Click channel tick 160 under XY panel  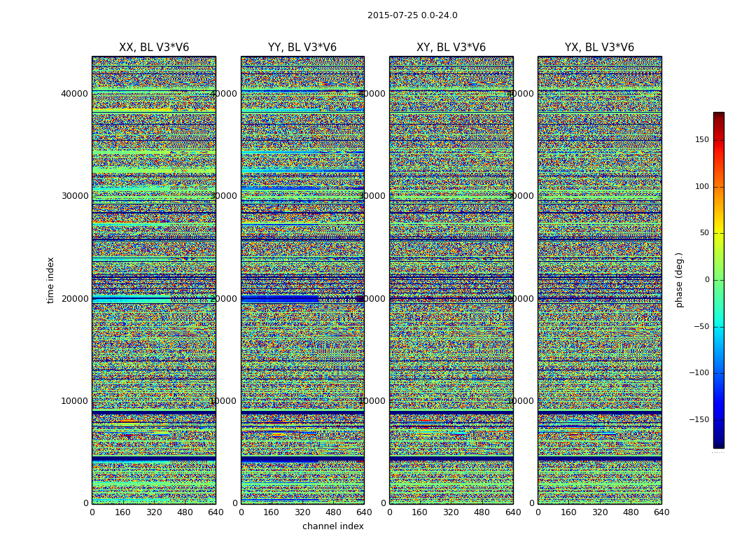pos(420,512)
